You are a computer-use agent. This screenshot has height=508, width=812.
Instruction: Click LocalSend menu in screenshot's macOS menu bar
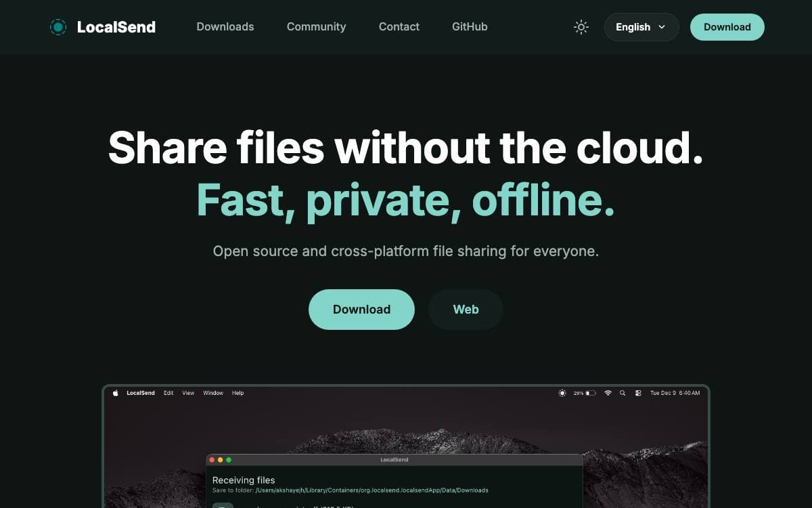pos(141,393)
